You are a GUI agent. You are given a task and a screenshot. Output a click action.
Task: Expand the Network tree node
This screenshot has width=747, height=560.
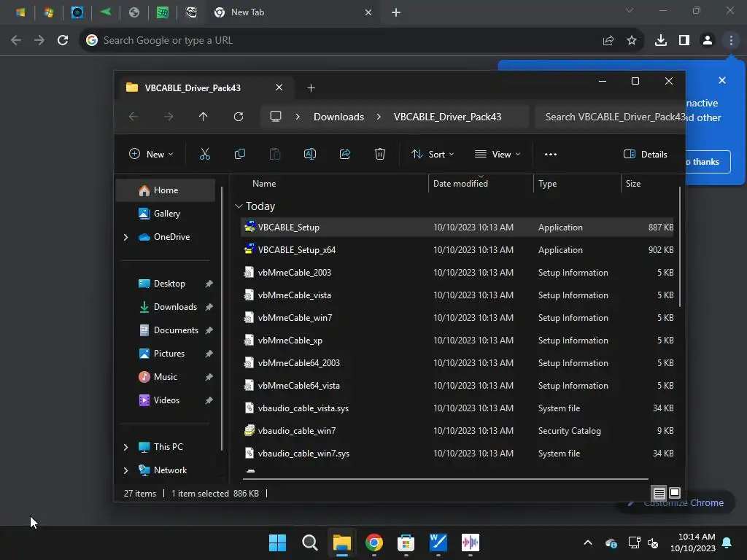(x=125, y=470)
